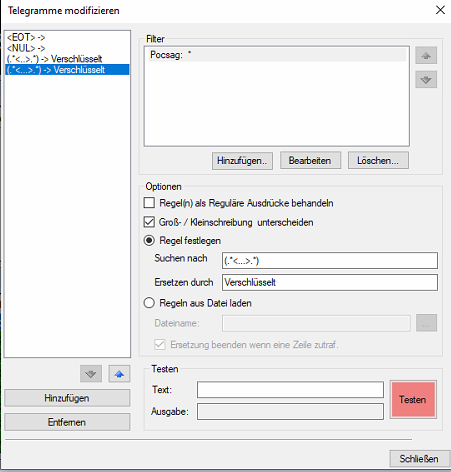Click the Bearbeiten filter button

[310, 161]
